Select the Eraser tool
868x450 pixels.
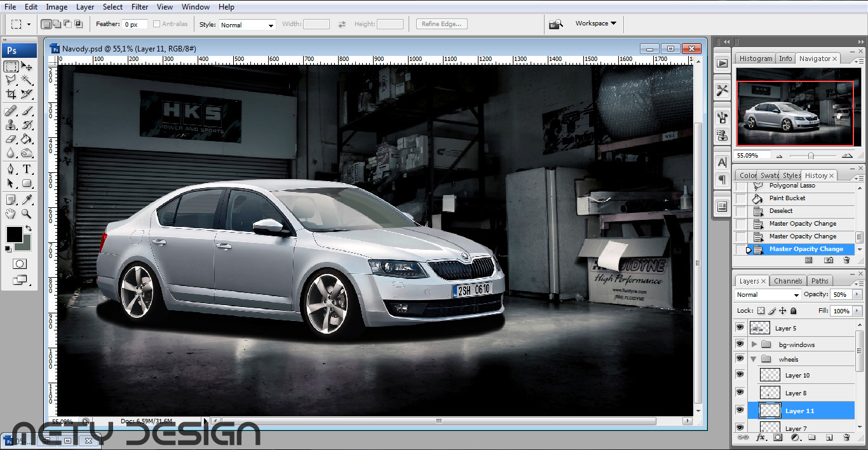11,139
